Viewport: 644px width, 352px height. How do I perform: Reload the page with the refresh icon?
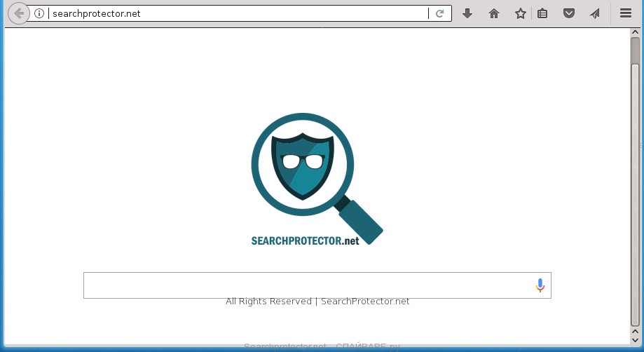439,13
